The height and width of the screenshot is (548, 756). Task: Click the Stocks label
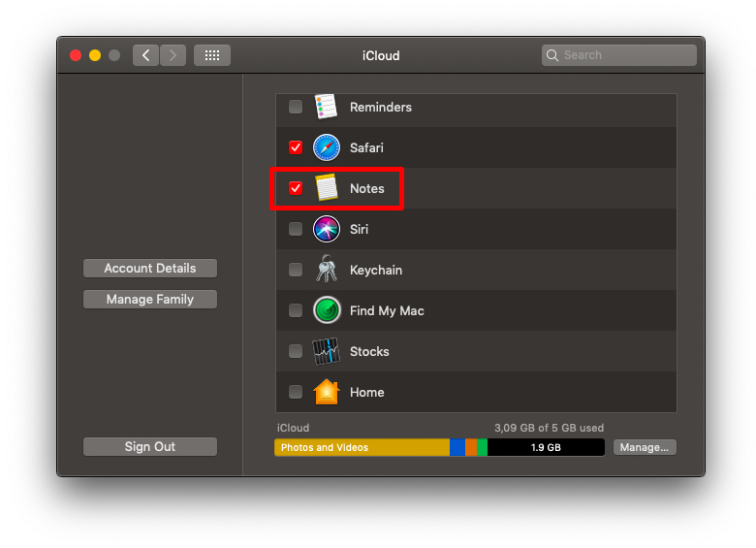369,351
